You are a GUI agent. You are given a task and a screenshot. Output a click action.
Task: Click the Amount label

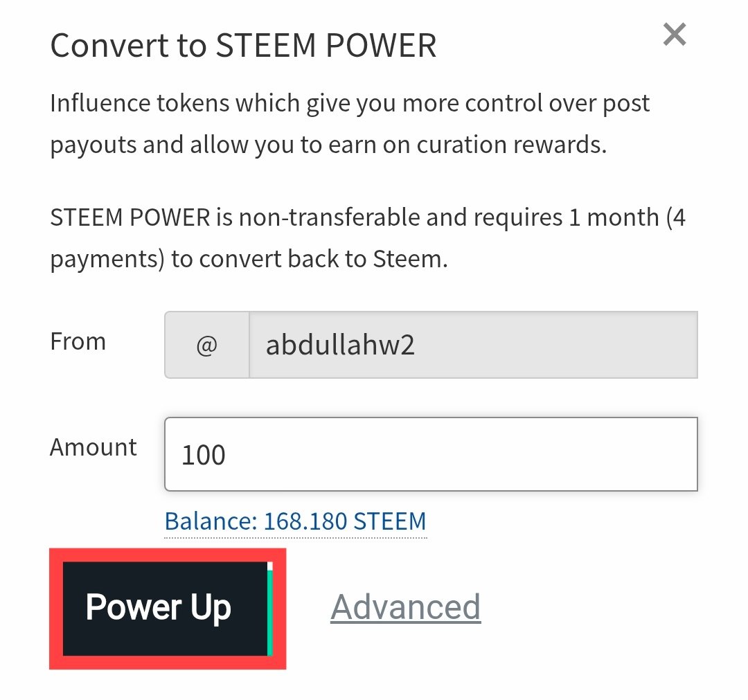93,447
